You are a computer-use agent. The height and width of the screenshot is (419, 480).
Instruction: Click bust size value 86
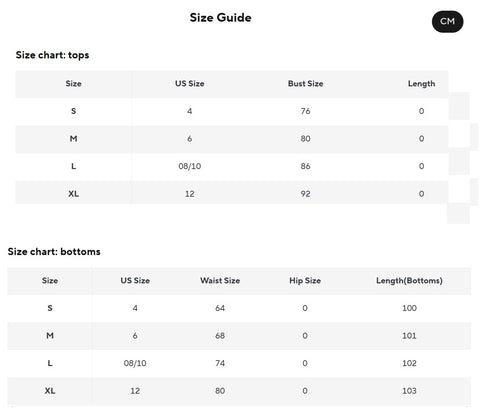point(306,166)
